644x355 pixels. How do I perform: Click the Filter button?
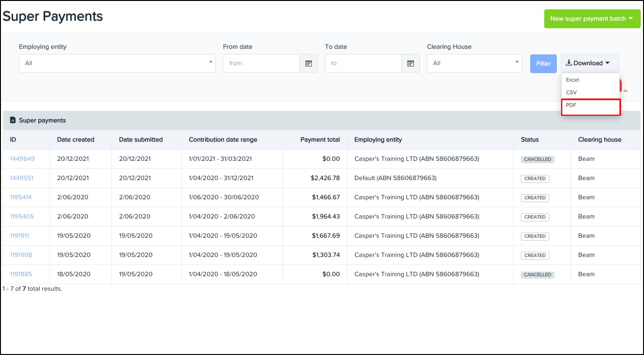pyautogui.click(x=543, y=63)
